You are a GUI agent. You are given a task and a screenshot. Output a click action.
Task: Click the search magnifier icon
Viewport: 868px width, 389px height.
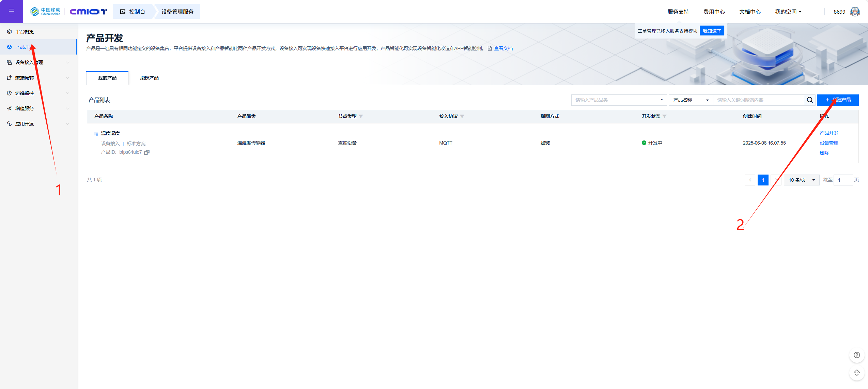[810, 100]
